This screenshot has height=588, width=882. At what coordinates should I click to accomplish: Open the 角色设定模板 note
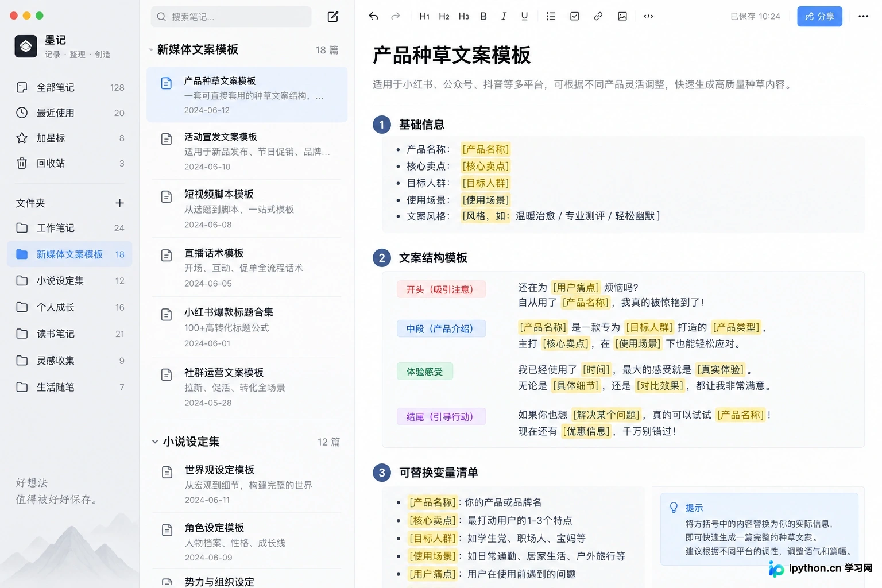[247, 541]
